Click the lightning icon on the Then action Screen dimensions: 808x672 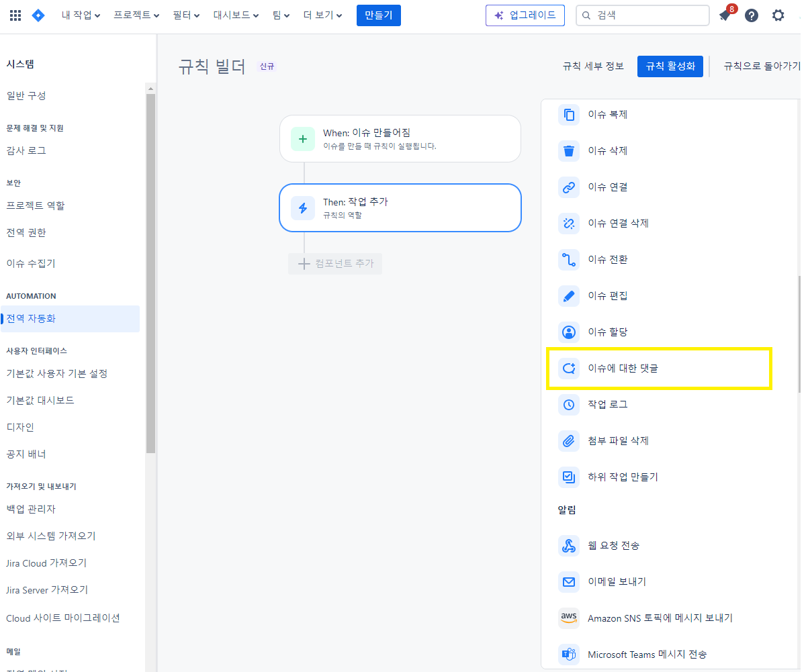tap(303, 208)
